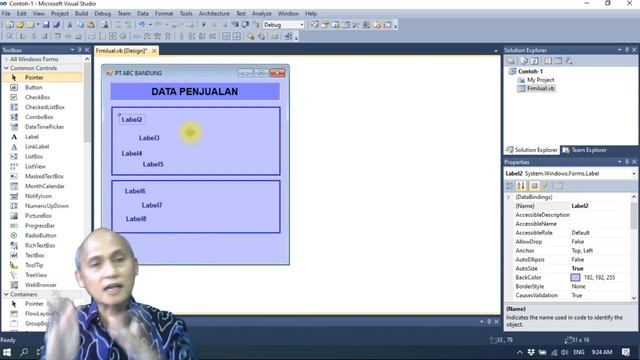Click the Paste toolbar icon
The image size is (640, 360).
click(91, 25)
